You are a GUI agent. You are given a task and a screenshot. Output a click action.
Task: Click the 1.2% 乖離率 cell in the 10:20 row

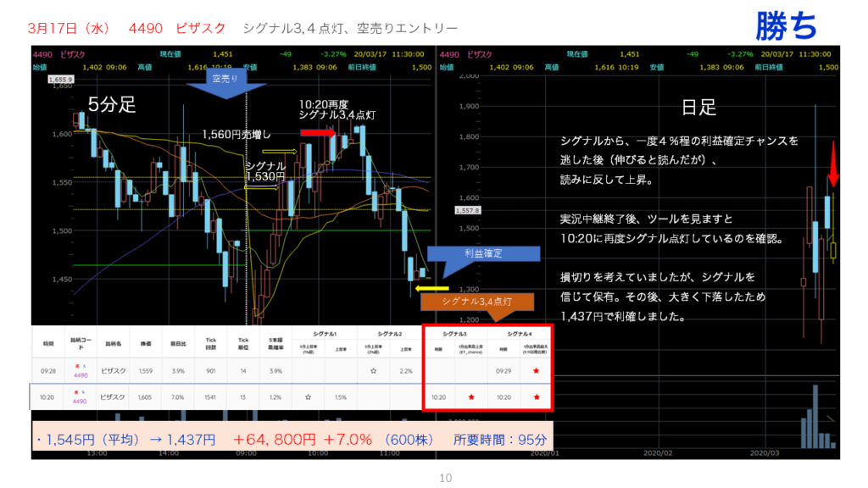[x=275, y=397]
